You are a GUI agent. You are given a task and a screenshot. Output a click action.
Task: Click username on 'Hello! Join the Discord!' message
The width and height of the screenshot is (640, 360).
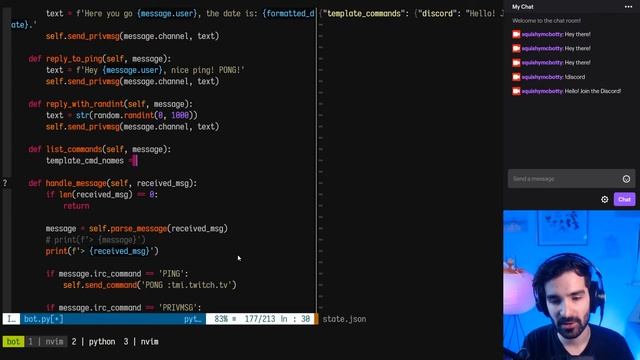point(542,91)
